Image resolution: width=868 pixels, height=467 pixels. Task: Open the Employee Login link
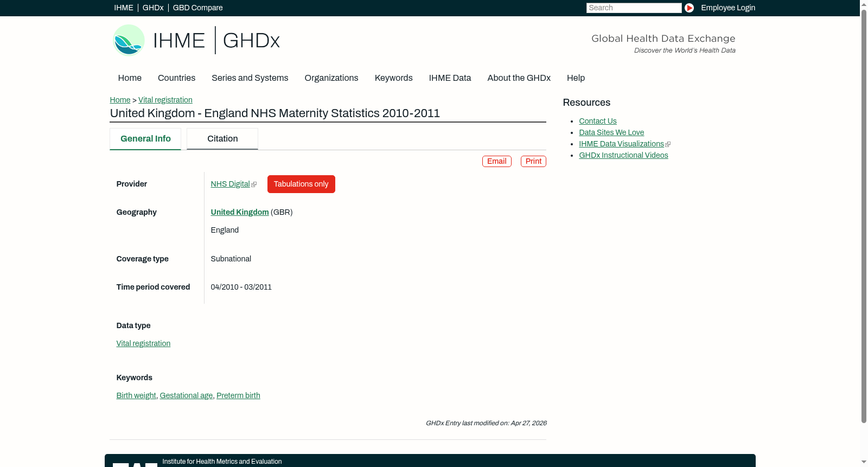pyautogui.click(x=728, y=8)
